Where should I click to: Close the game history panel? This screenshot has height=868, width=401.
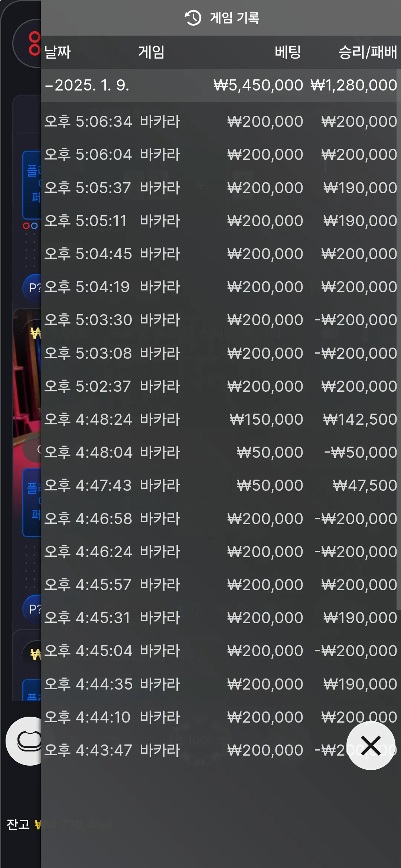(371, 745)
